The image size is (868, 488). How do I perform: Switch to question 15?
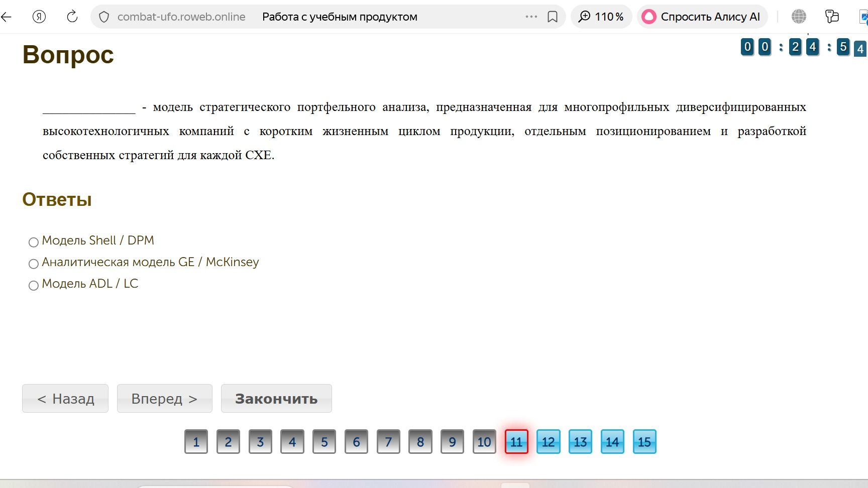(644, 442)
